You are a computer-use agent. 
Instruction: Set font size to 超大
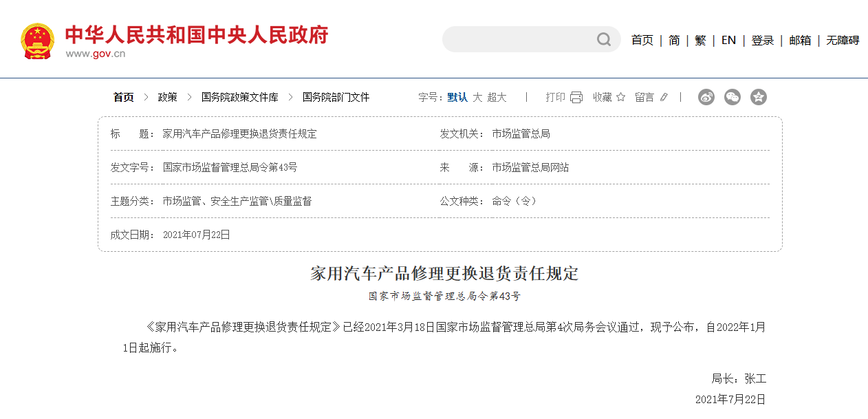tap(497, 98)
